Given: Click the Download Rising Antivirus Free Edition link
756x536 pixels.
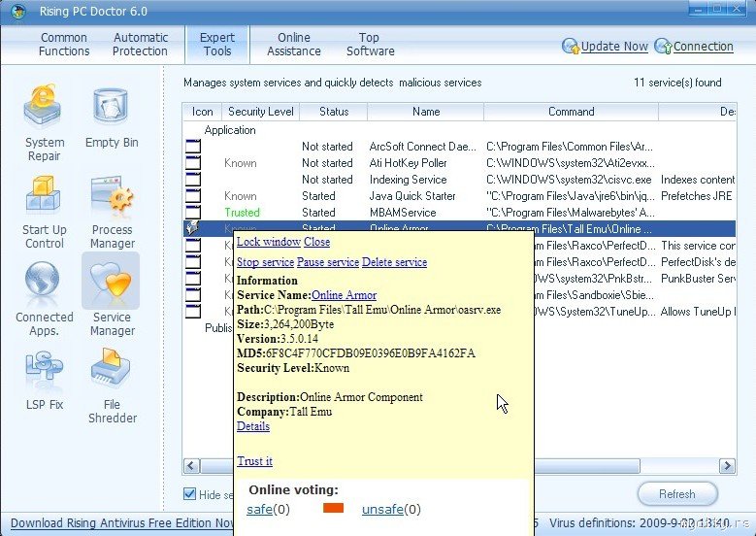Looking at the screenshot, I should (x=123, y=523).
